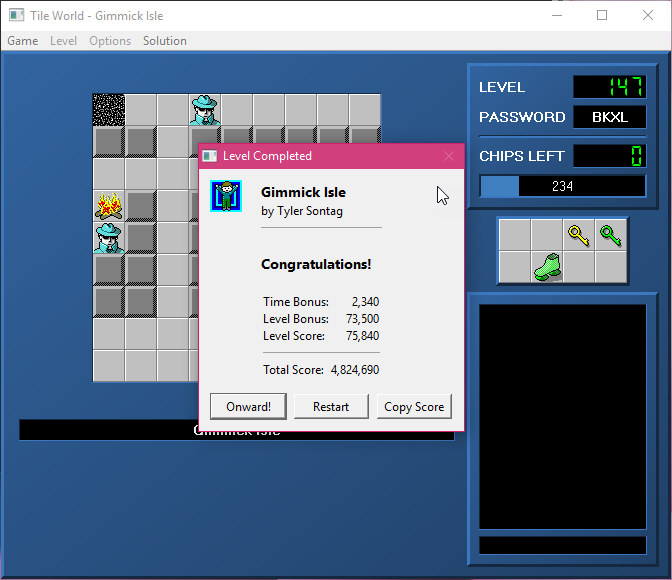672x580 pixels.
Task: Click the PASSWORD label
Action: tap(522, 117)
